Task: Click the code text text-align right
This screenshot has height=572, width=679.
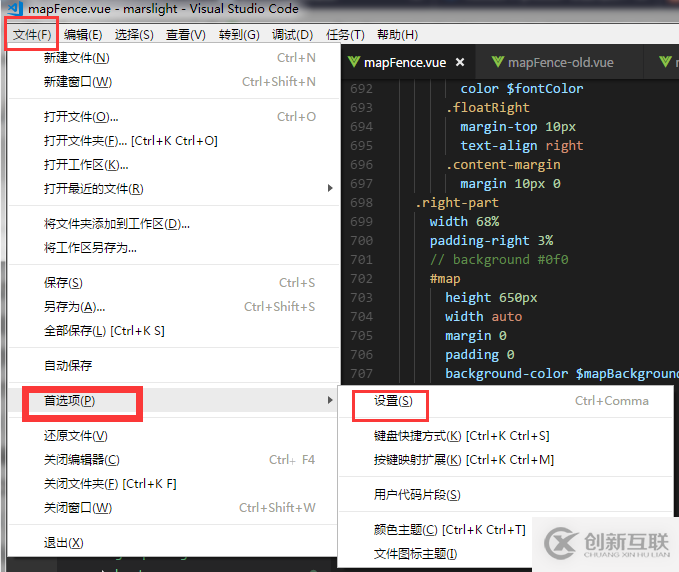Action: tap(522, 146)
